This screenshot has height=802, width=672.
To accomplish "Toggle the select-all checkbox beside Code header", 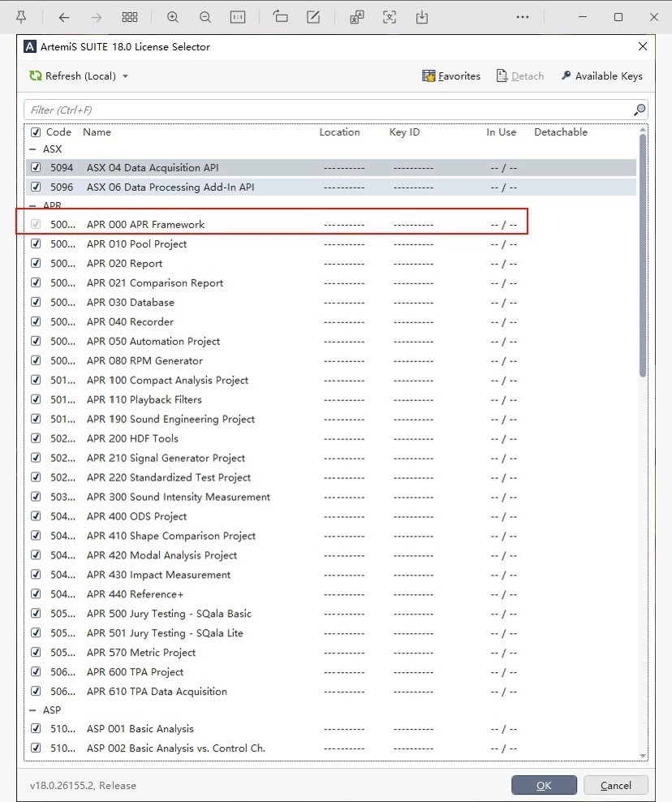I will (36, 132).
